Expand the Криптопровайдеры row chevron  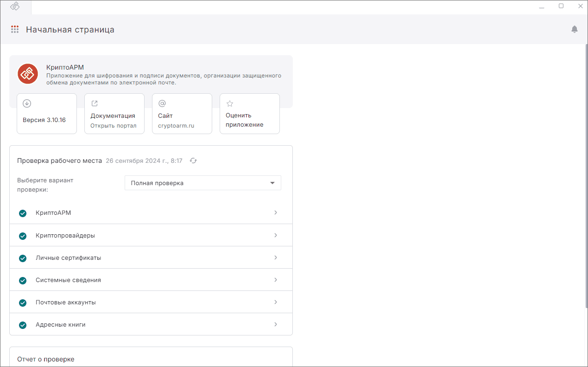click(276, 235)
